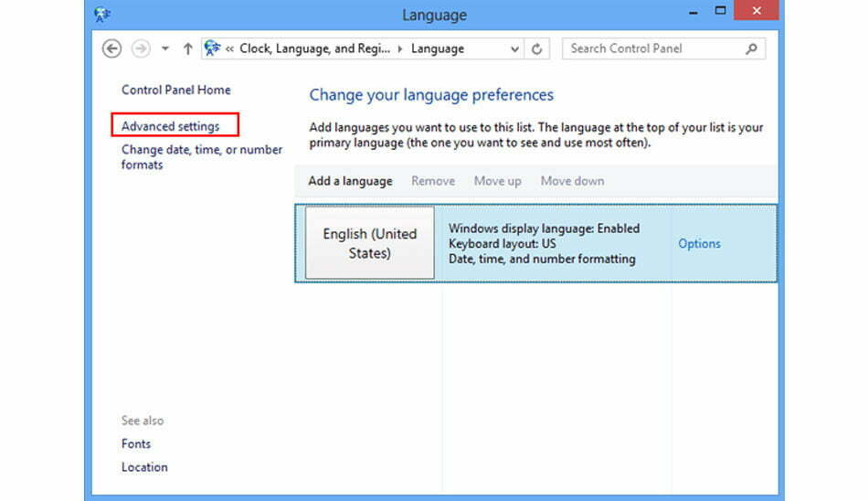Click Add a language

pos(351,181)
